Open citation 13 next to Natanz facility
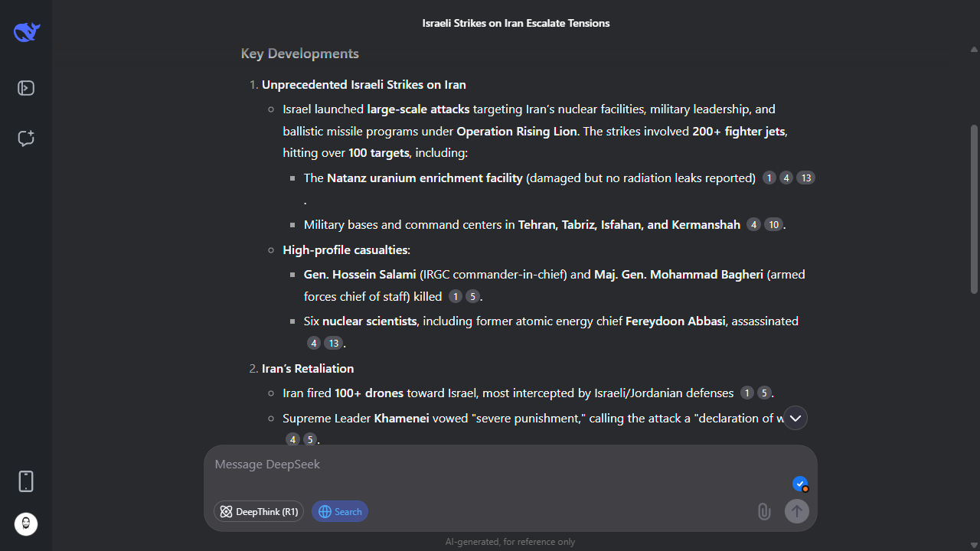 (x=805, y=178)
